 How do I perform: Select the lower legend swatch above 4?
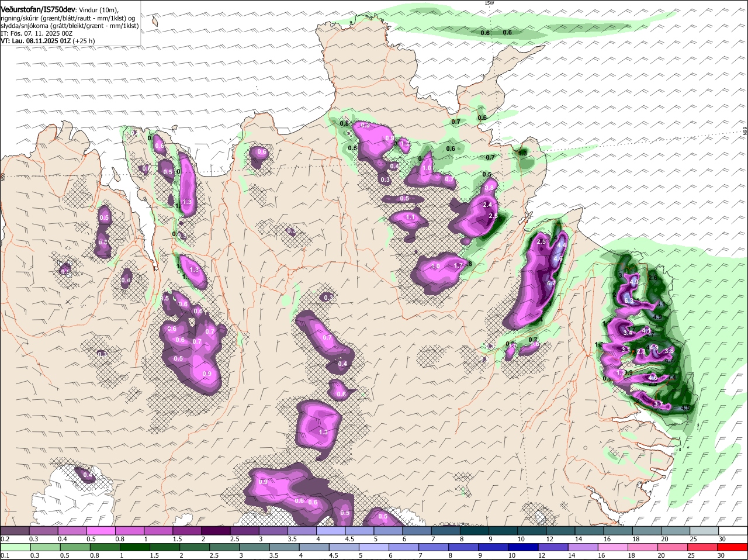[315, 547]
